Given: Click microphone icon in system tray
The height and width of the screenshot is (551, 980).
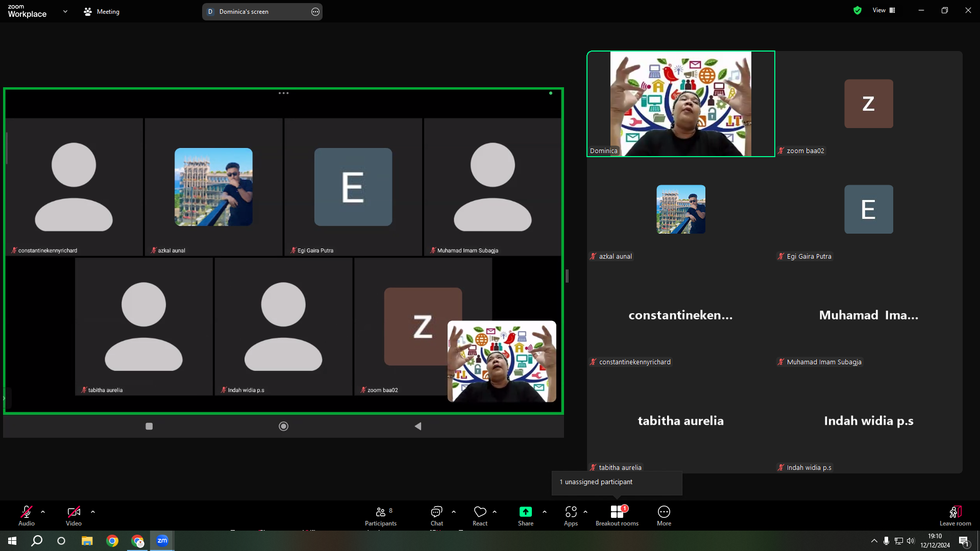Looking at the screenshot, I should pyautogui.click(x=887, y=541).
